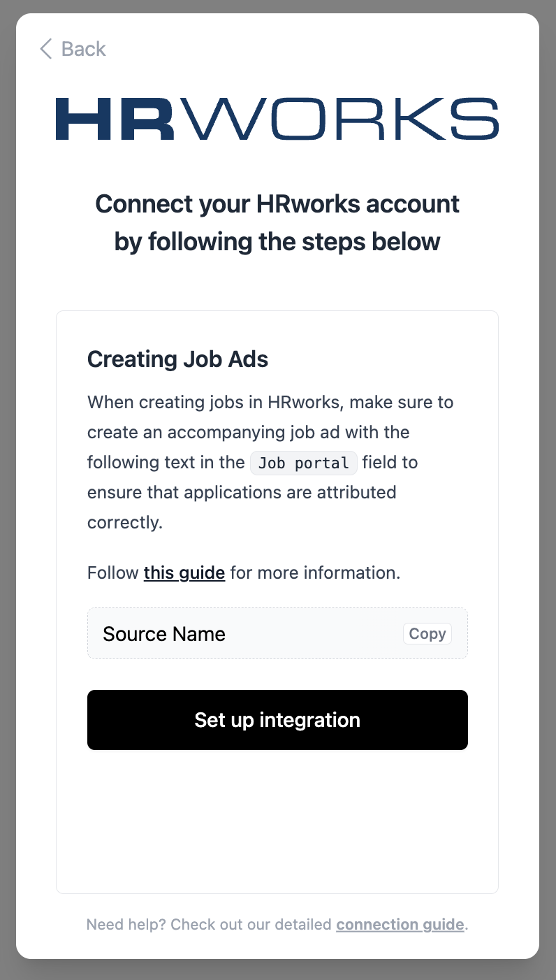This screenshot has height=980, width=556.
Task: Select the Source Name text field
Action: (x=237, y=634)
